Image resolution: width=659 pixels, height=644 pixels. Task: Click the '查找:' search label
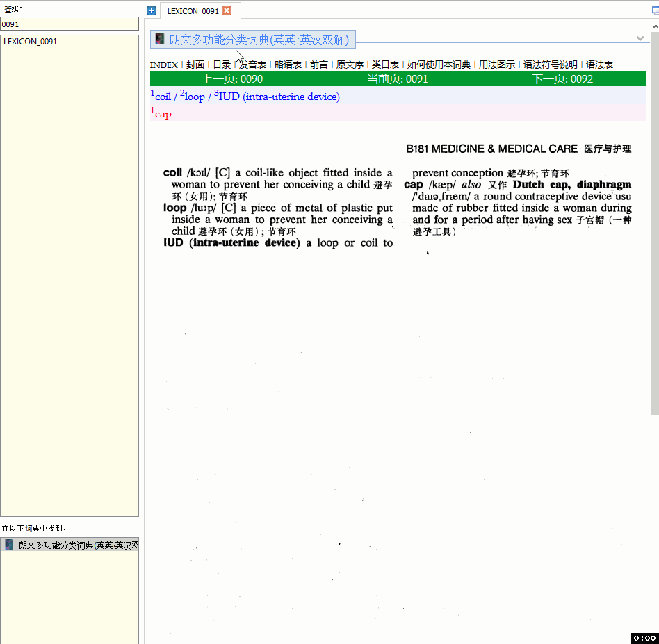(x=13, y=9)
